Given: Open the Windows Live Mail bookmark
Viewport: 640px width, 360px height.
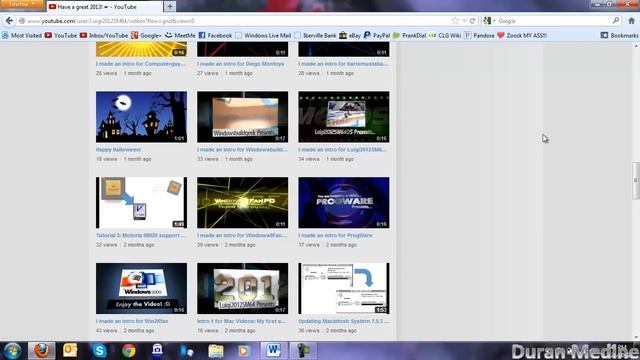Looking at the screenshot, I should 263,36.
